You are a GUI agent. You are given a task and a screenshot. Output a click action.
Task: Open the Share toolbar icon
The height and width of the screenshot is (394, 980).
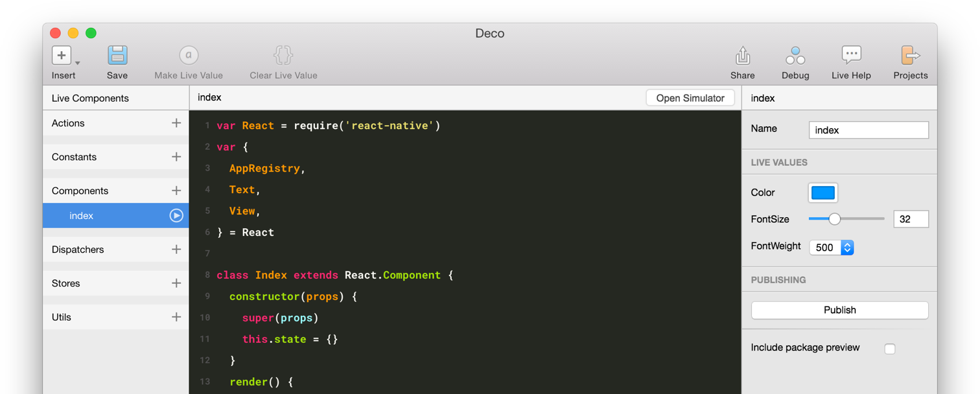743,56
